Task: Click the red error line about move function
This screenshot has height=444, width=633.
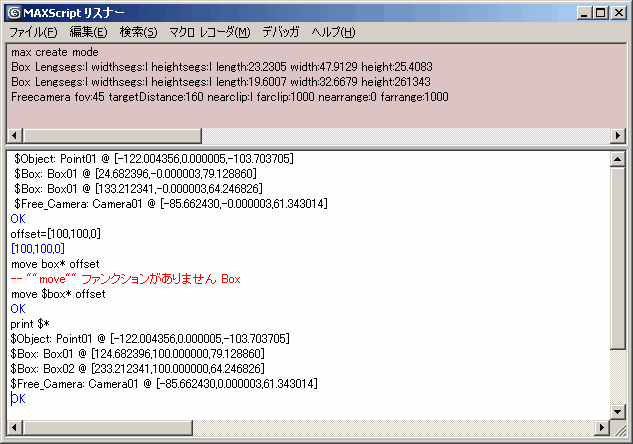Action: coord(126,279)
